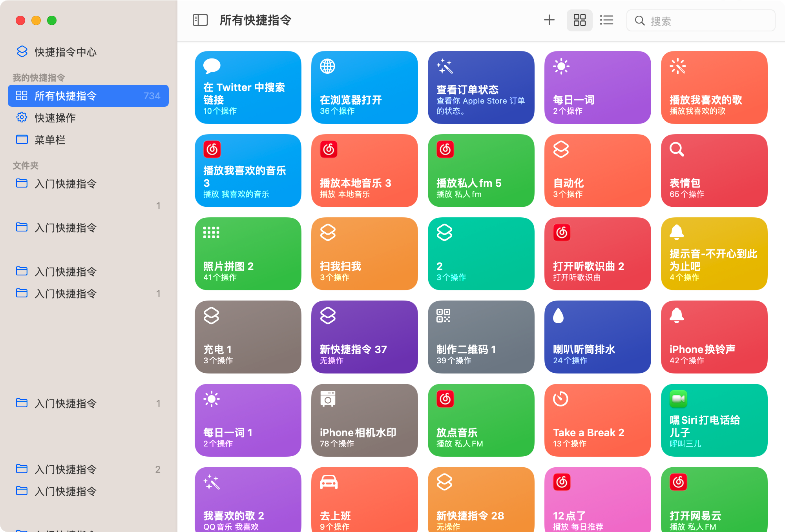
Task: Click the water drop icon on 喇叭听筒排水
Action: tap(558, 315)
